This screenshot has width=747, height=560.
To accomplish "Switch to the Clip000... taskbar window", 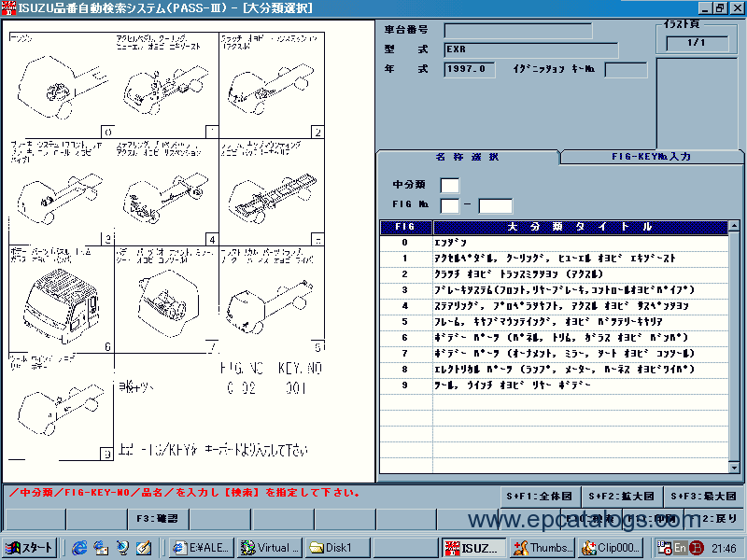I will tap(611, 548).
